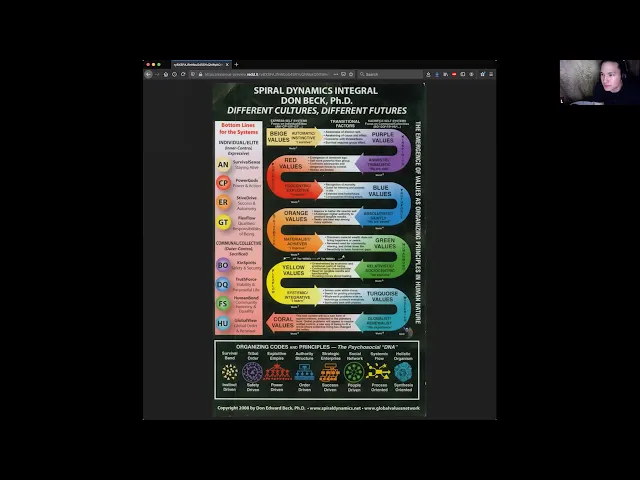Reload the page with the refresh icon
640x480 pixels.
click(183, 74)
